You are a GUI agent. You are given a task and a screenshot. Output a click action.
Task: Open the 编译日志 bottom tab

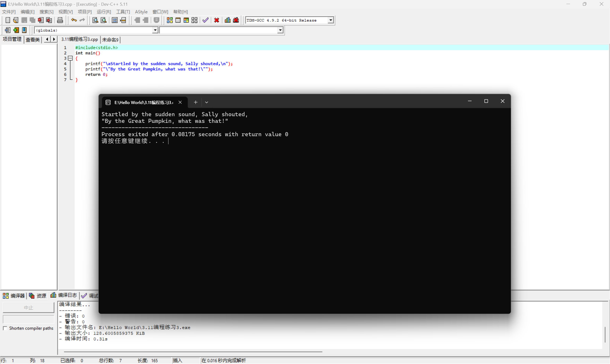coord(64,295)
